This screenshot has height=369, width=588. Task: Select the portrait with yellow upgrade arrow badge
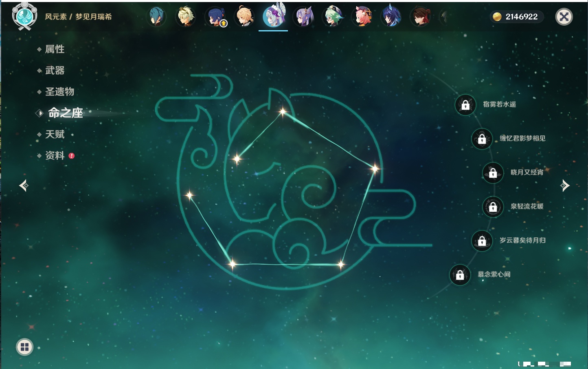(x=216, y=17)
